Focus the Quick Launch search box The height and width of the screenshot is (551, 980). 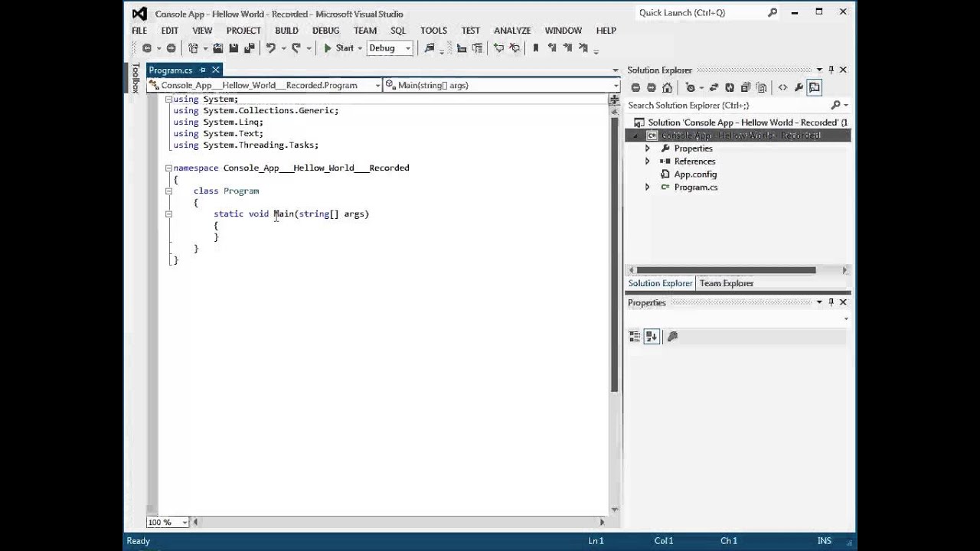(x=708, y=12)
